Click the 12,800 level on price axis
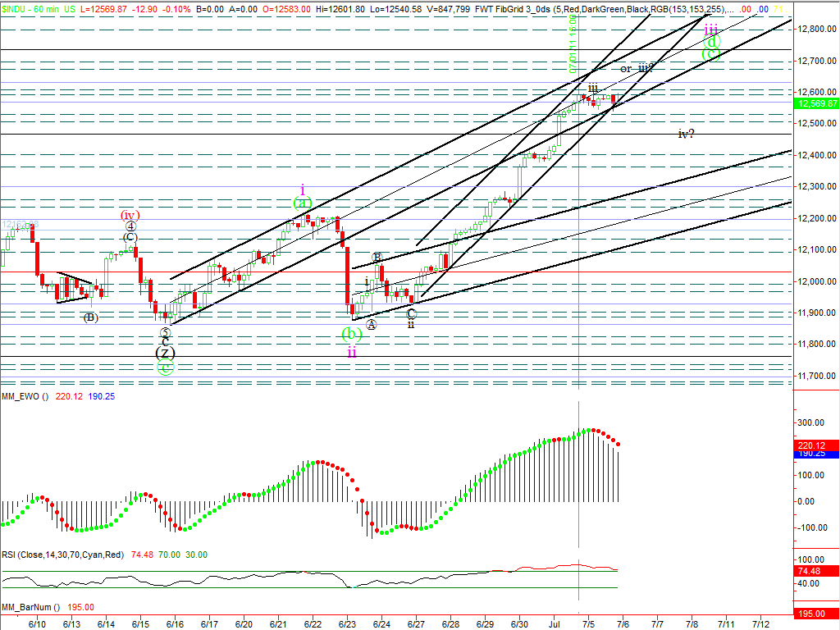This screenshot has width=840, height=630. point(814,30)
